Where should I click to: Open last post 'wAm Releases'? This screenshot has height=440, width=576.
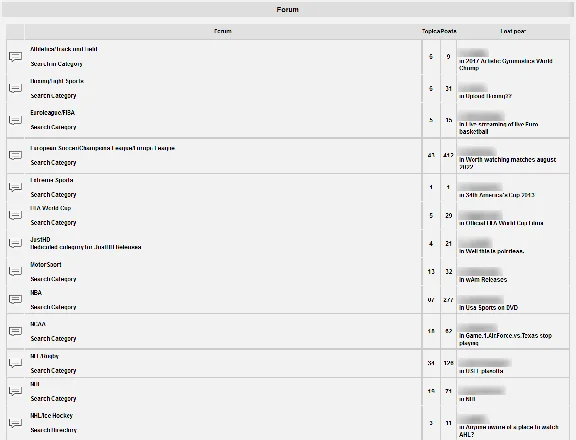point(483,279)
